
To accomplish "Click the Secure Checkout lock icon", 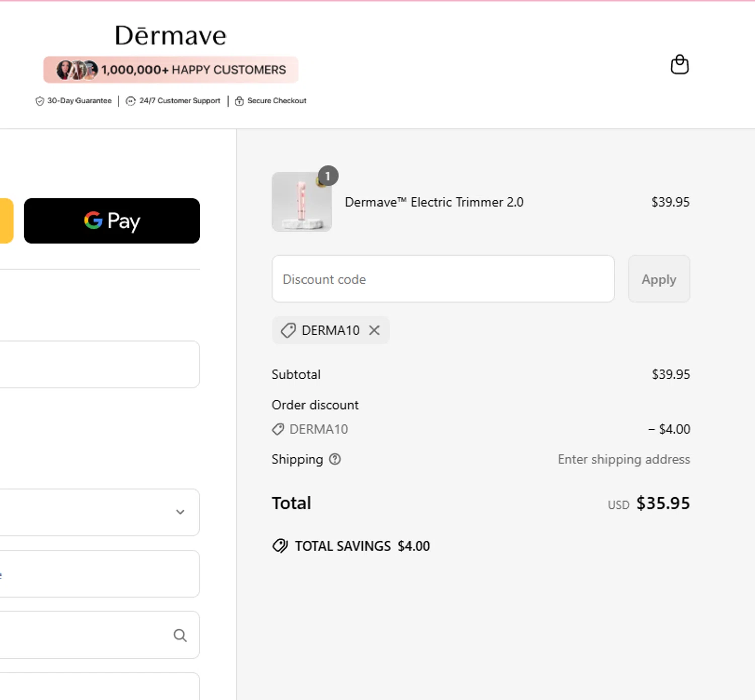I will (x=239, y=101).
